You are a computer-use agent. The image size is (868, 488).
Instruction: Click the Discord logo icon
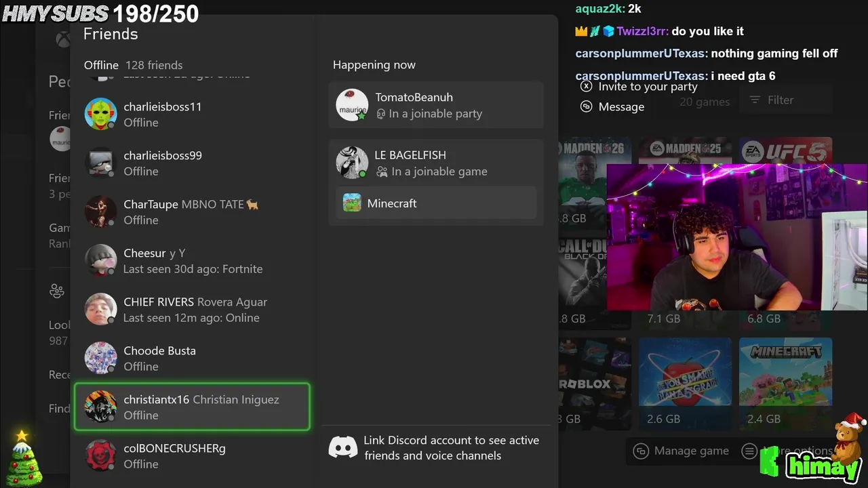tap(343, 448)
